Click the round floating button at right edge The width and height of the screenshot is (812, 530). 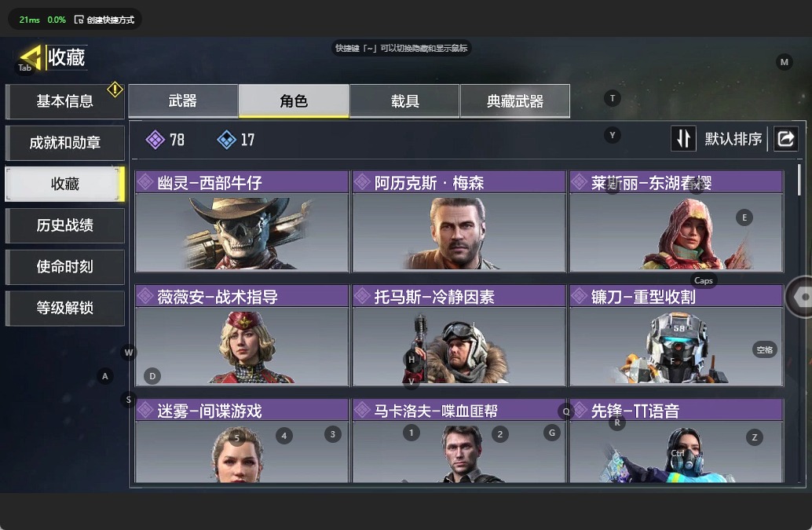(799, 297)
